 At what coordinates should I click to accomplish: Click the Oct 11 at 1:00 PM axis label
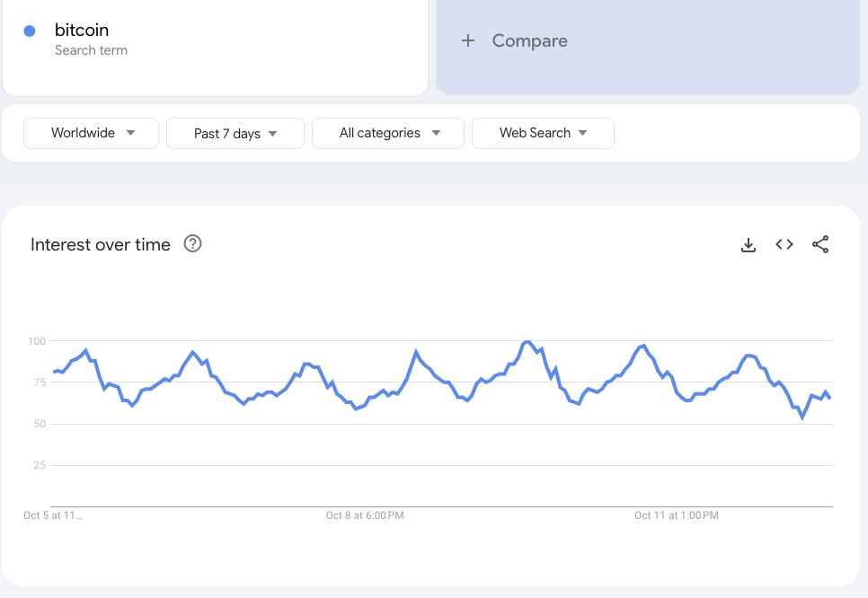click(x=677, y=515)
